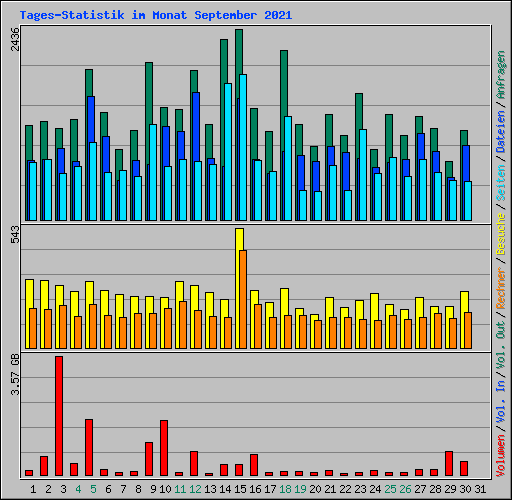
Task: Click the red volume bar for day 10
Action: click(x=164, y=448)
